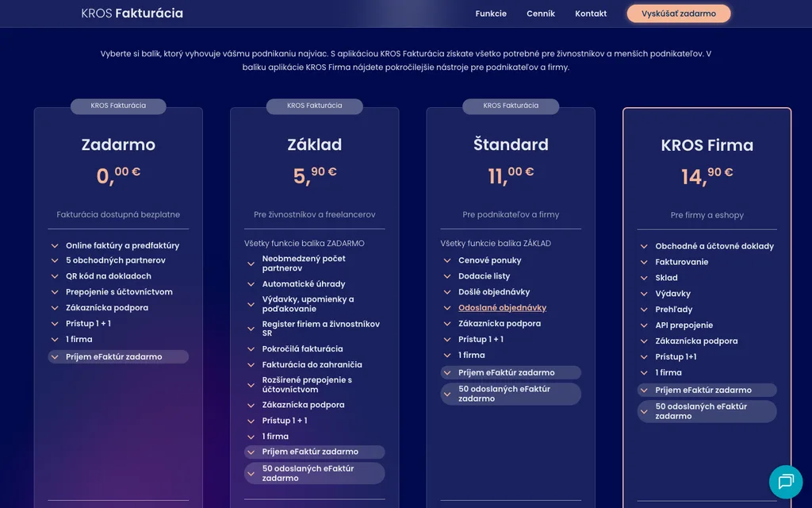812x508 pixels.
Task: Click the text 'Rozšírené prepojenie s účtovníctvom'
Action: coord(307,385)
